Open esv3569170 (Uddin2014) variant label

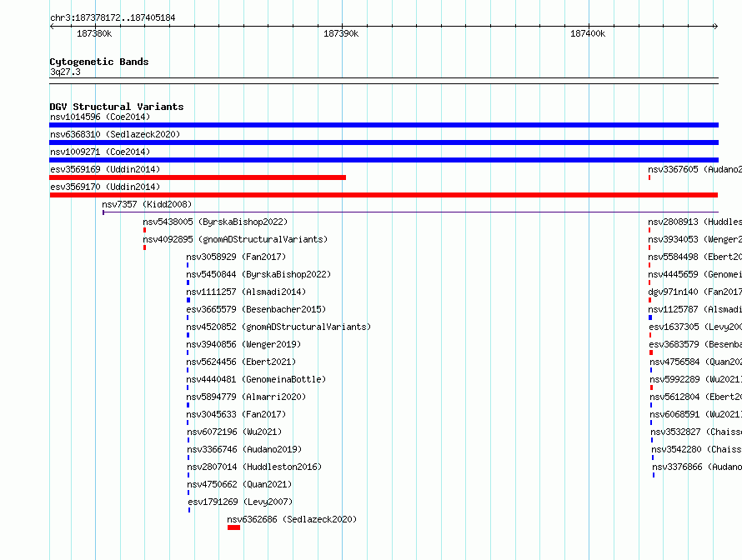coord(105,187)
